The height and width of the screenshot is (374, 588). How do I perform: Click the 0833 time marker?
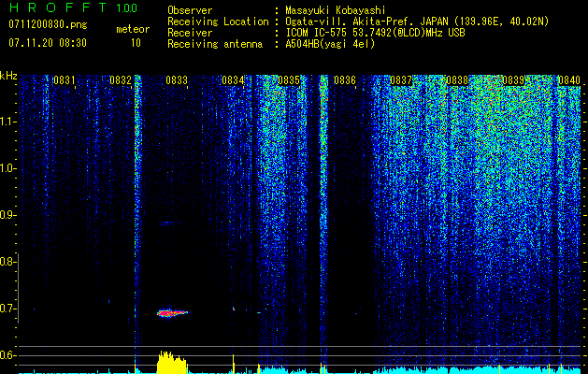pos(177,80)
